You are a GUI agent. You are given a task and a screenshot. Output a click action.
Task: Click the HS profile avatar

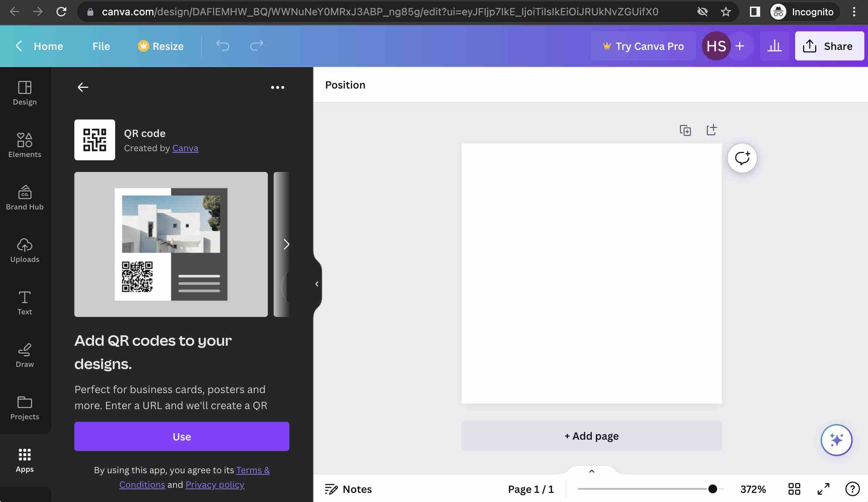716,46
